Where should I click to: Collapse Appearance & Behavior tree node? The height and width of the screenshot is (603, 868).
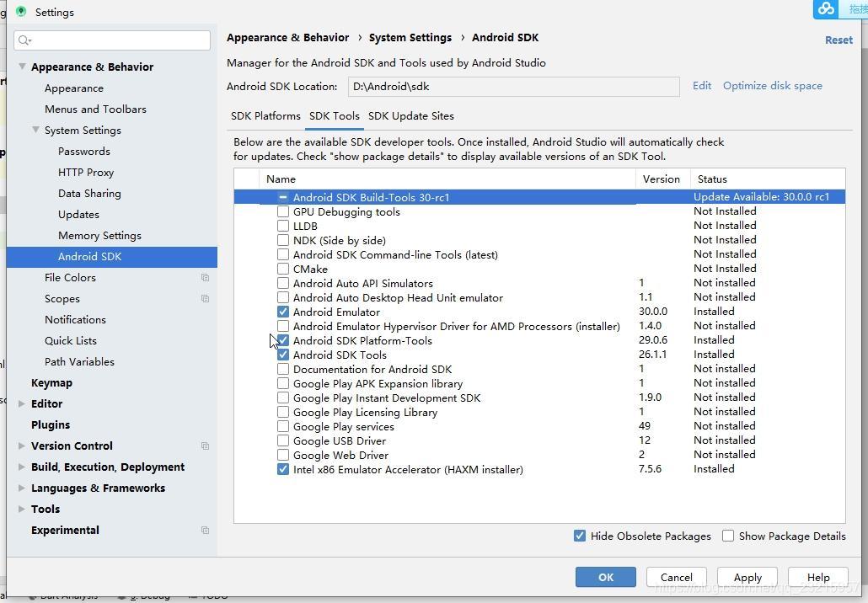pos(22,67)
